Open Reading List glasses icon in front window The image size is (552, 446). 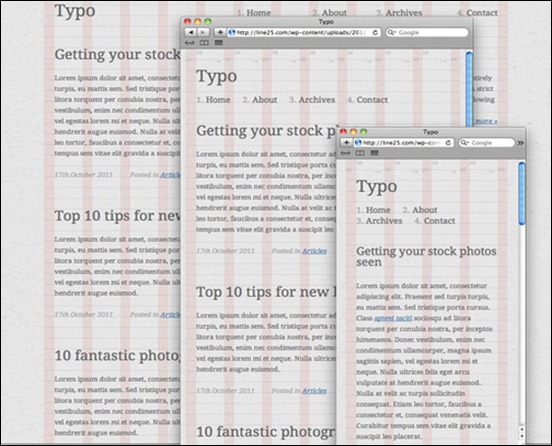[x=345, y=153]
